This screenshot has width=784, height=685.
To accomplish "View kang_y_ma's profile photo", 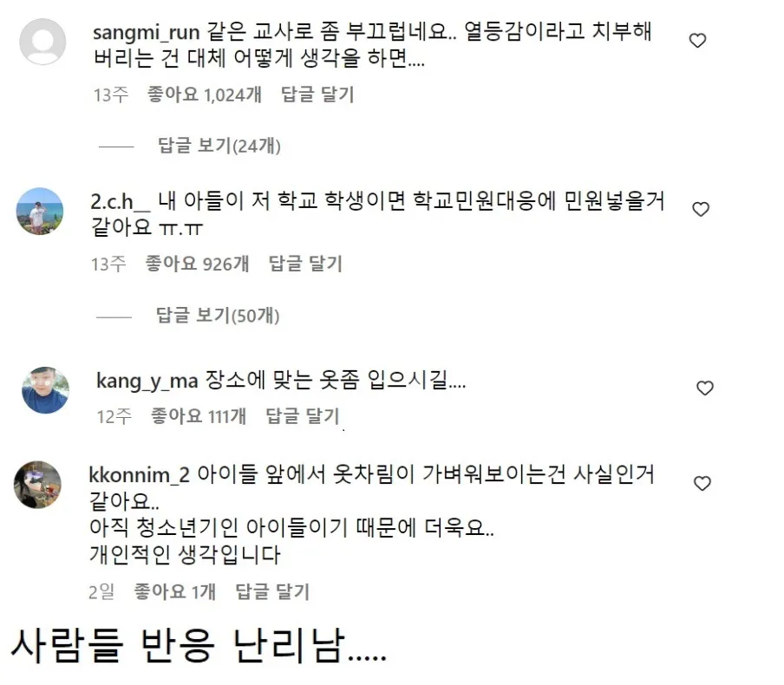I will pos(45,390).
